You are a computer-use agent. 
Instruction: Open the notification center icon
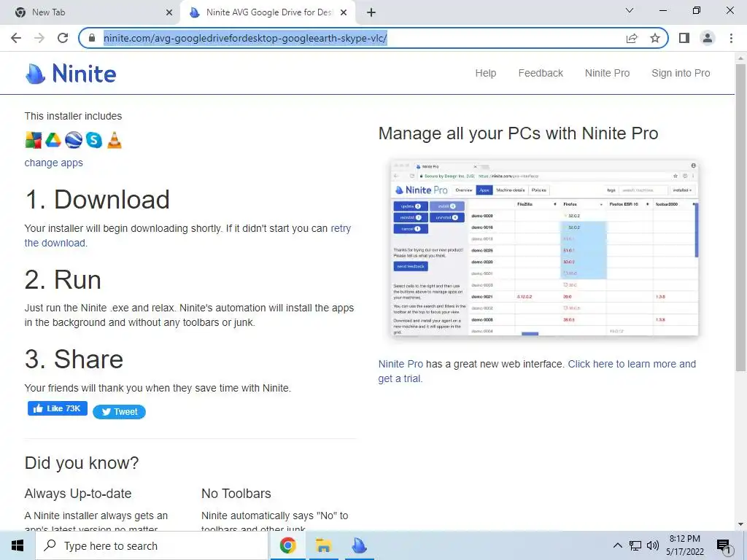pos(724,547)
